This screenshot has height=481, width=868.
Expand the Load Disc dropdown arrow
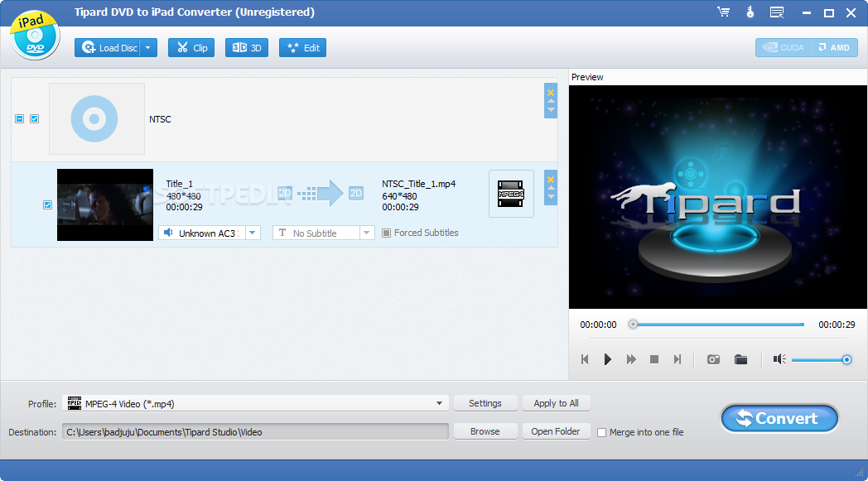point(148,47)
